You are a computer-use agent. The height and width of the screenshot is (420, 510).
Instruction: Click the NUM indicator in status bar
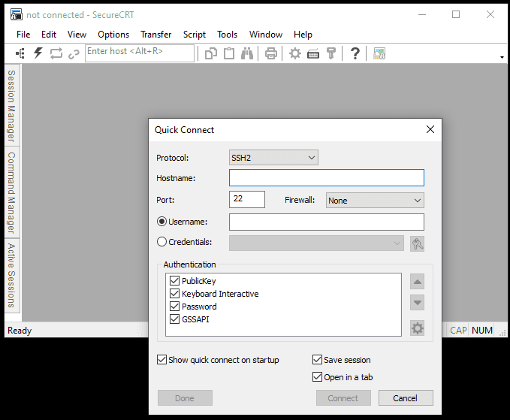pyautogui.click(x=481, y=330)
